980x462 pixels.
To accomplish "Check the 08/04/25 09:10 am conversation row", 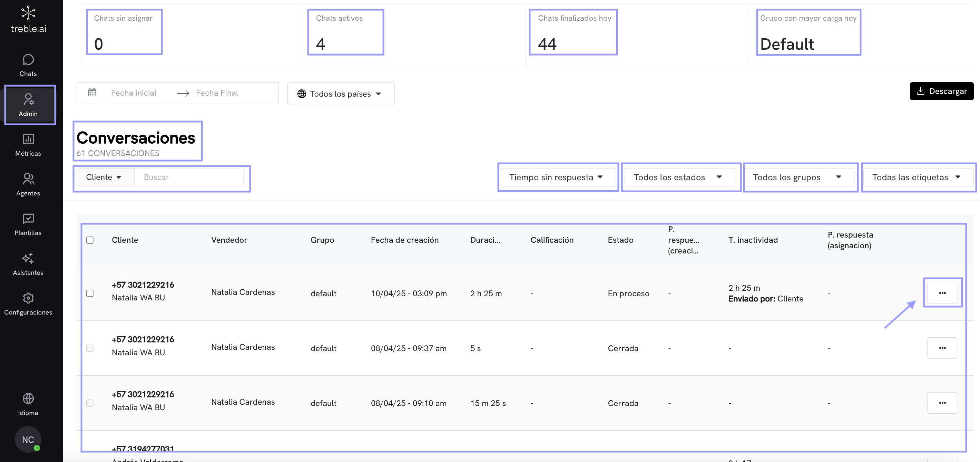I will coord(90,403).
